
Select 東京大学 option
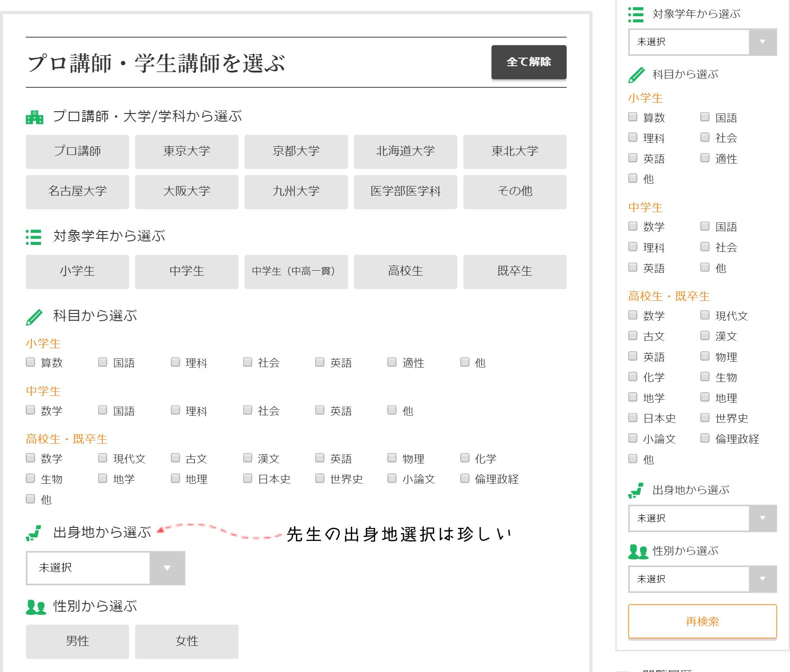(187, 152)
